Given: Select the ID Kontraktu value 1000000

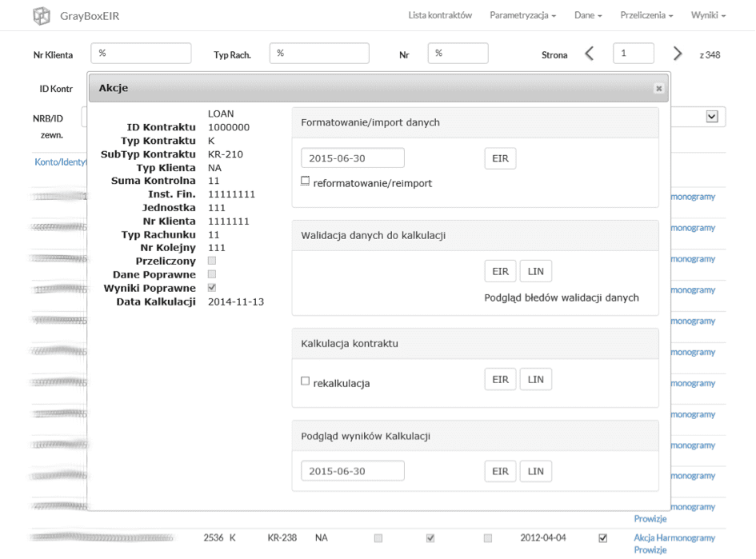Looking at the screenshot, I should pyautogui.click(x=229, y=127).
